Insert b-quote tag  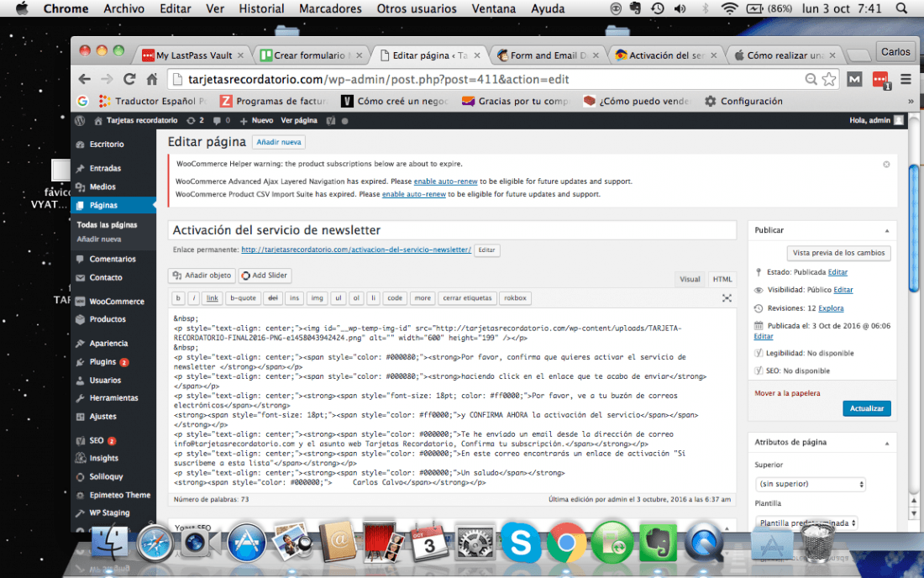(x=243, y=298)
